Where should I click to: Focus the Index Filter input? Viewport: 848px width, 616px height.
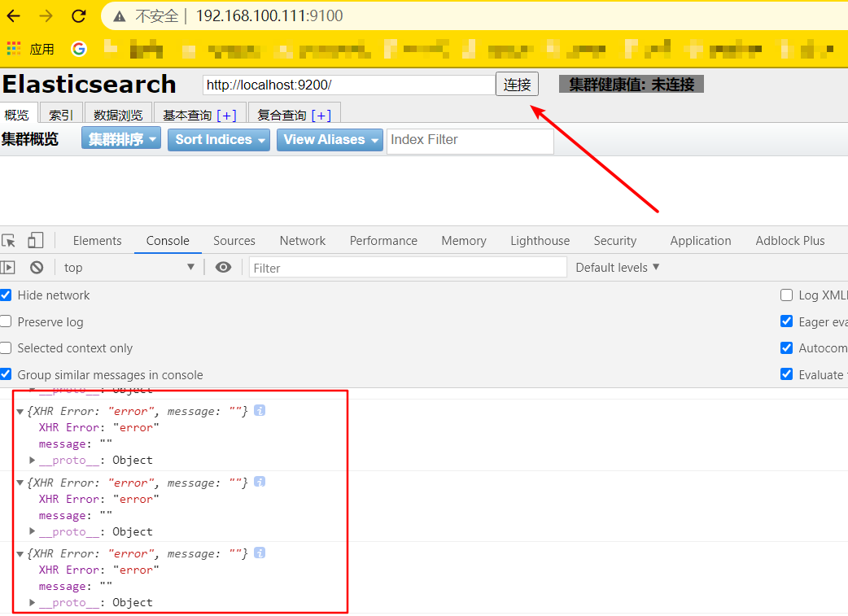pos(470,140)
